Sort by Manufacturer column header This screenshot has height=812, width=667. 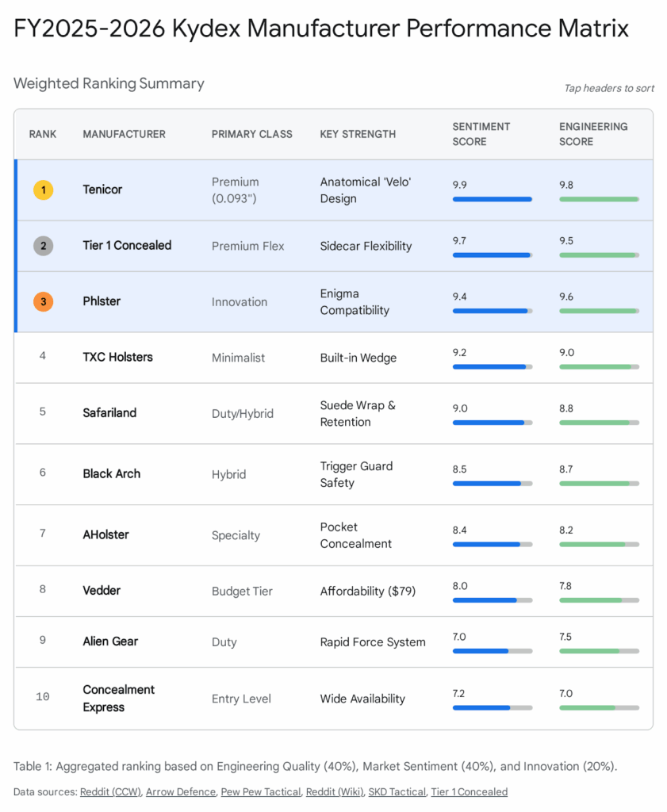(124, 134)
